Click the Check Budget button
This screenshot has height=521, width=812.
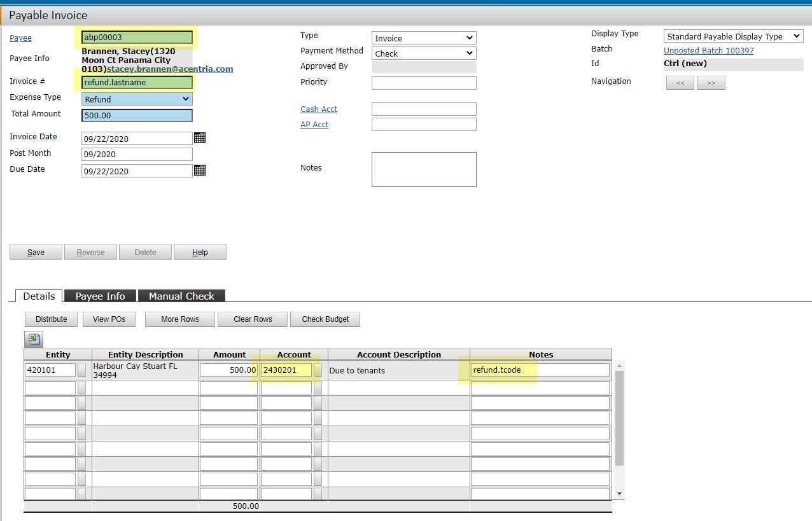[325, 319]
